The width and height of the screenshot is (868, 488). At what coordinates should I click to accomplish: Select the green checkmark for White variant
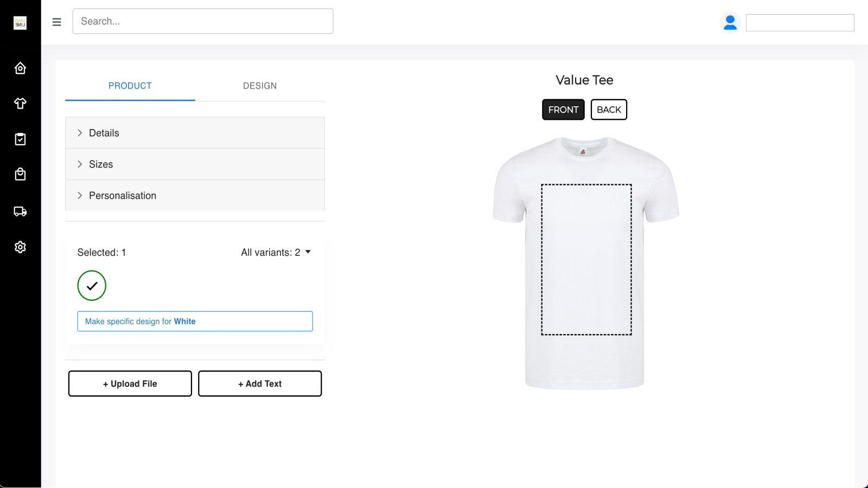(x=92, y=285)
